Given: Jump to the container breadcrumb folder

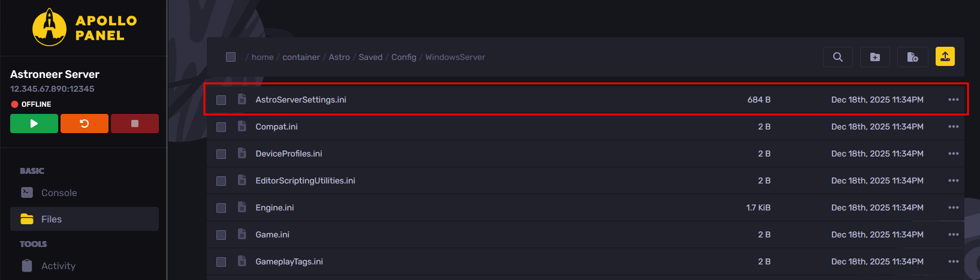Looking at the screenshot, I should coord(301,57).
